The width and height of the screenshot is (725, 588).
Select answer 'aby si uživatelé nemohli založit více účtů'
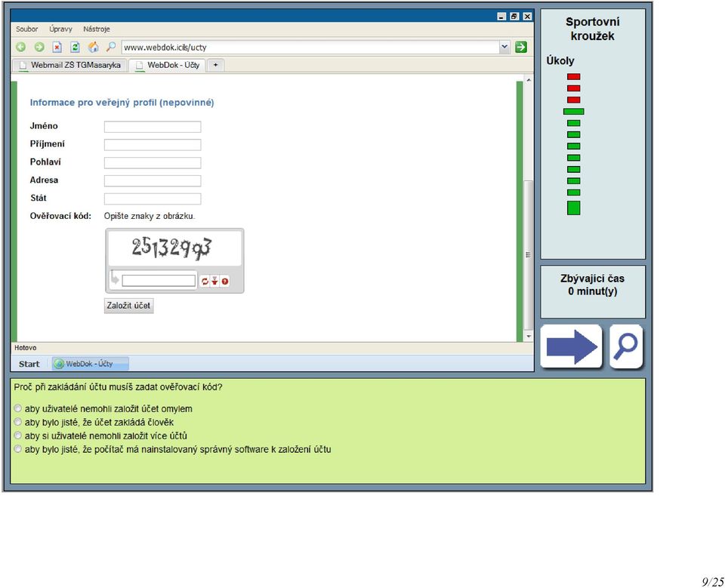pyautogui.click(x=17, y=436)
